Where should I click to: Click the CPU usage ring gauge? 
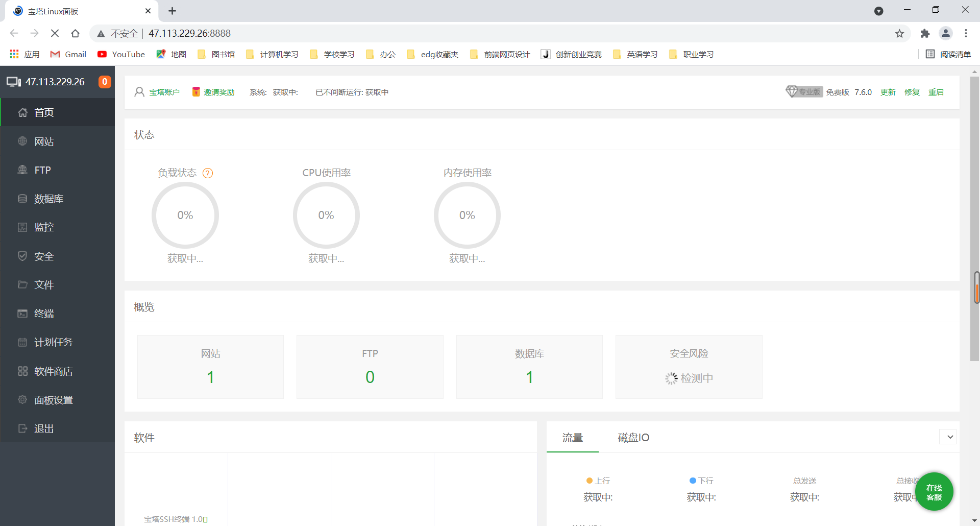326,215
